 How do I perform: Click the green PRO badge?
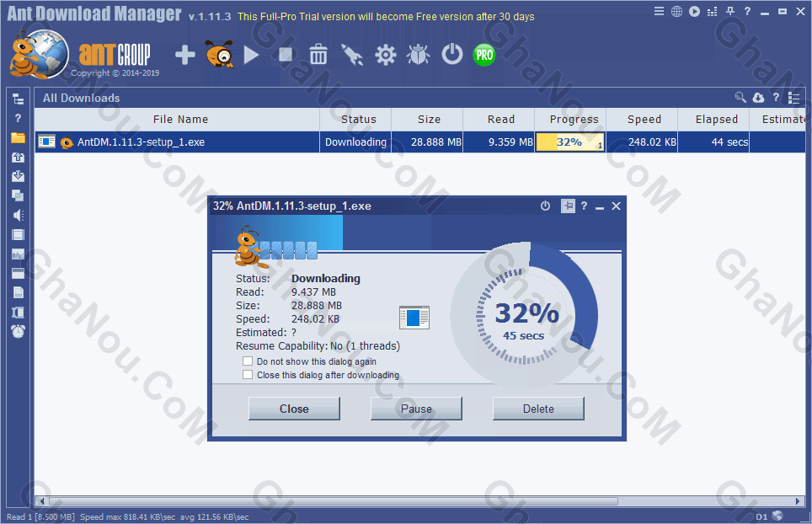click(484, 55)
